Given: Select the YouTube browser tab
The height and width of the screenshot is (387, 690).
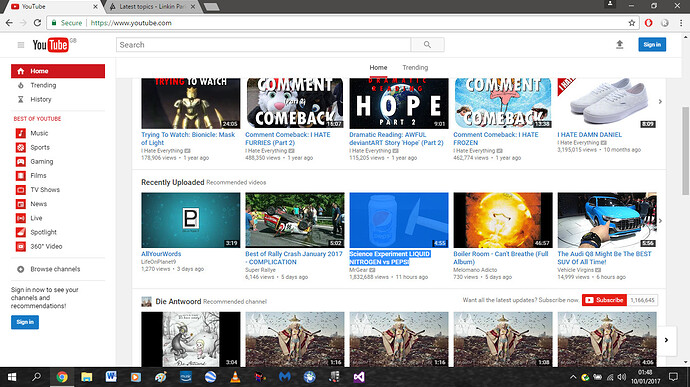Looking at the screenshot, I should (x=53, y=7).
